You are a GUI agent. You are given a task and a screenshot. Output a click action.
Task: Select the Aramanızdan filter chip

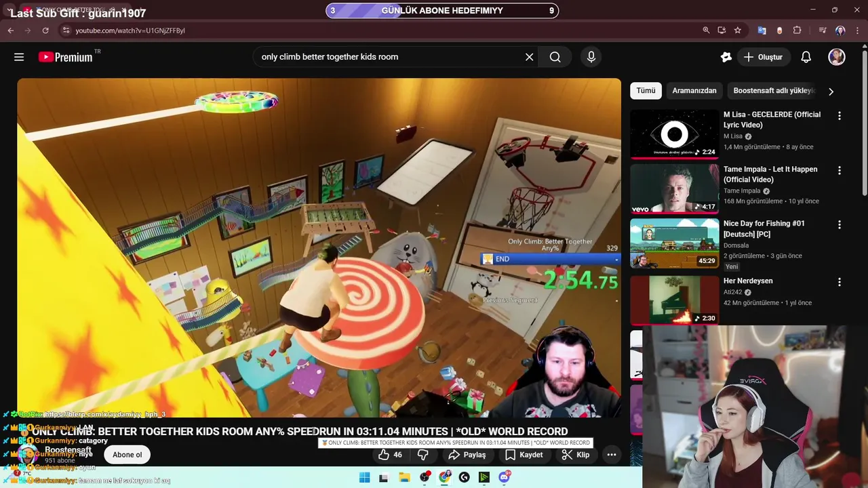694,91
